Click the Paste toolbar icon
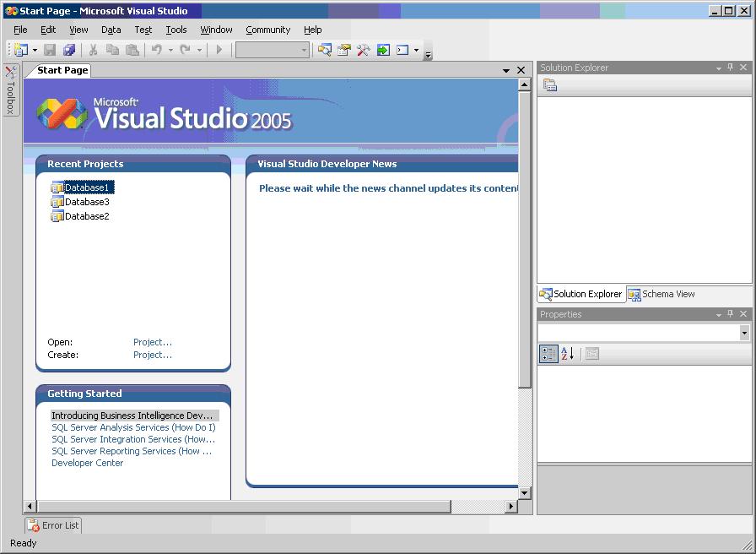The image size is (756, 554). (132, 50)
